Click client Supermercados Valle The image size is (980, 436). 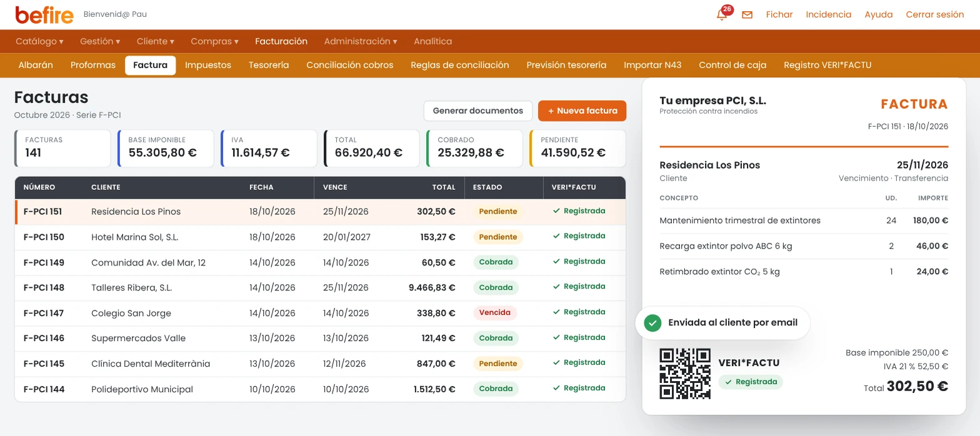pyautogui.click(x=138, y=339)
